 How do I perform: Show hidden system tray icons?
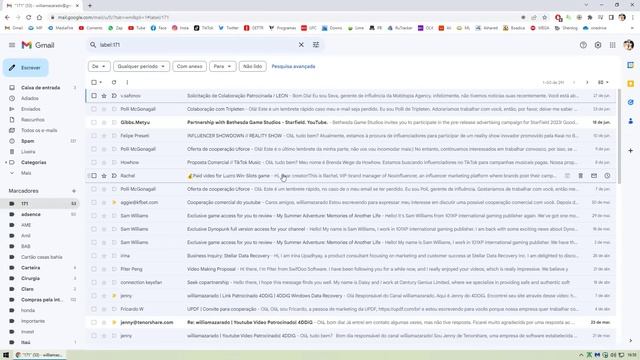tap(581, 355)
